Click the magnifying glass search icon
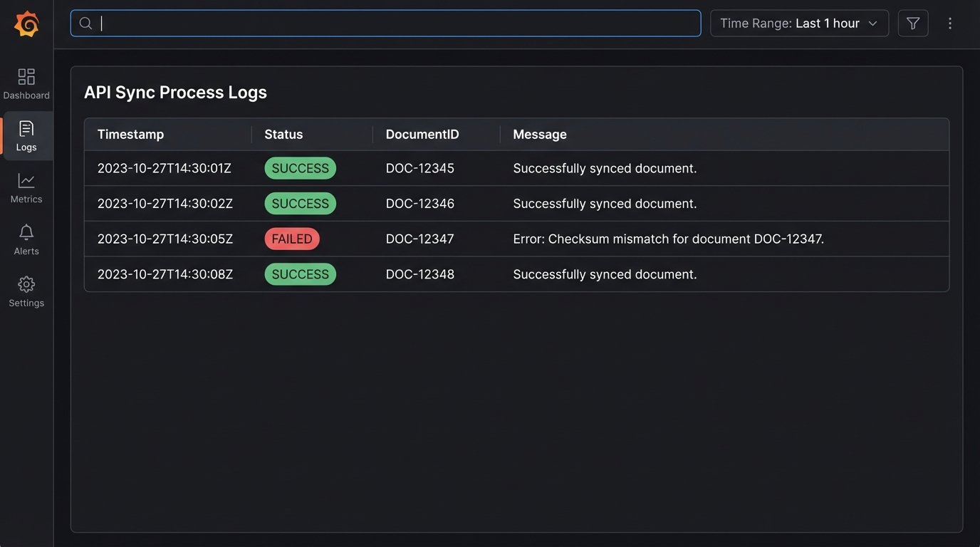The height and width of the screenshot is (547, 980). point(85,23)
